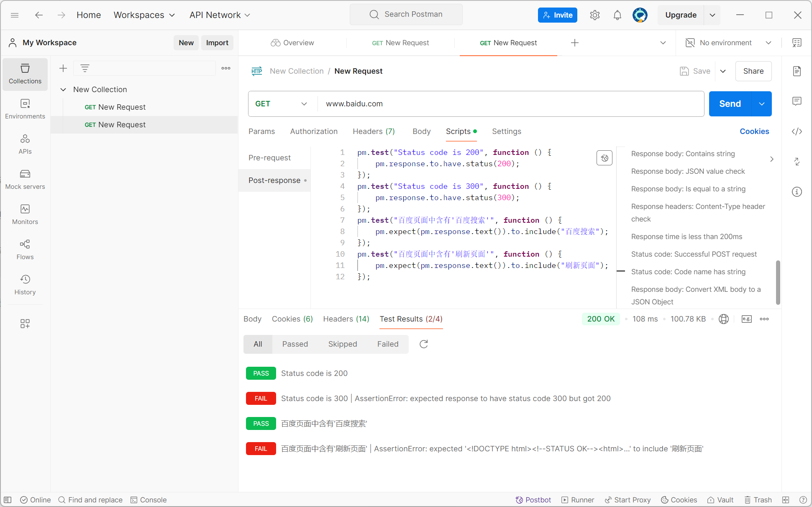Save response as example icon
This screenshot has width=812, height=507.
pyautogui.click(x=747, y=319)
